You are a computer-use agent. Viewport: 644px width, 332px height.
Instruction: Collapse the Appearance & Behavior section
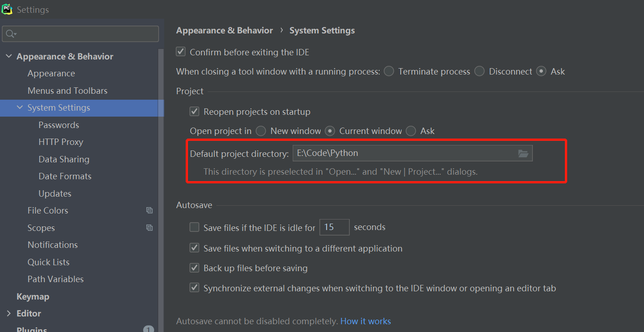8,56
